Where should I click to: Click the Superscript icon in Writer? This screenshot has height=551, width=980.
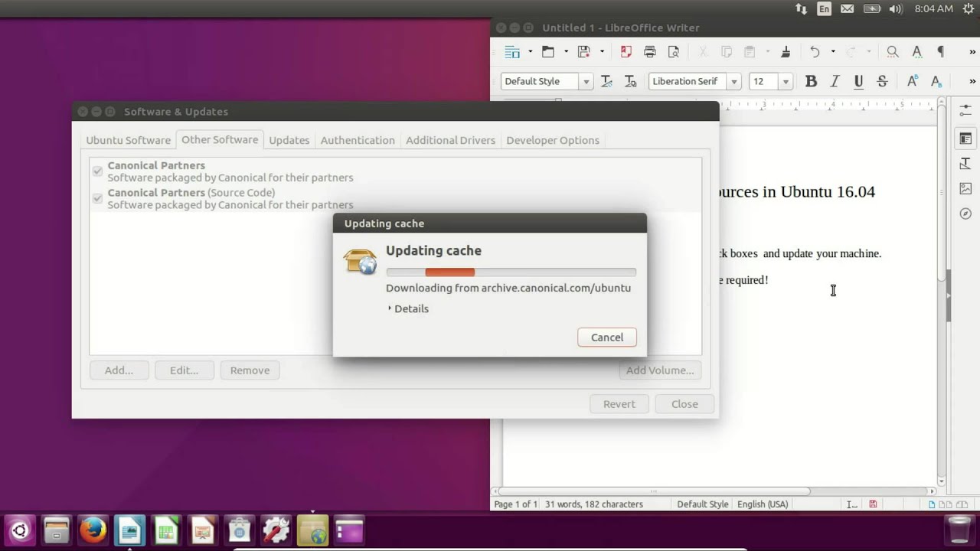(x=912, y=81)
